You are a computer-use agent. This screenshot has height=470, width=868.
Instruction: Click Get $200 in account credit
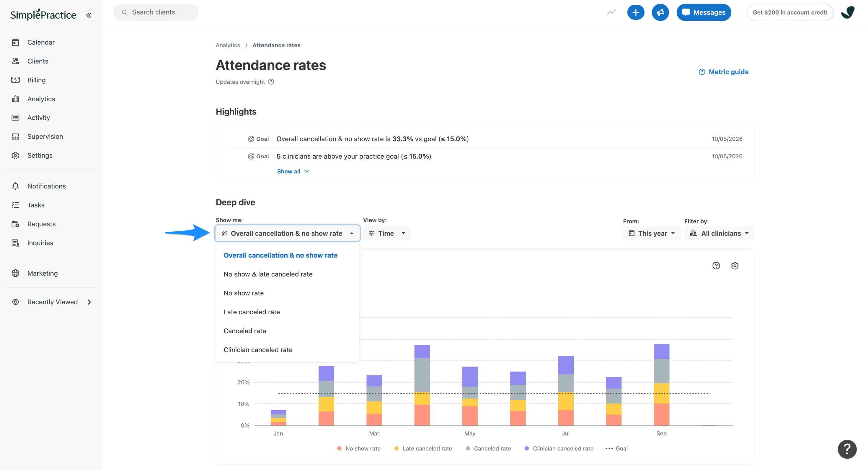(x=790, y=12)
